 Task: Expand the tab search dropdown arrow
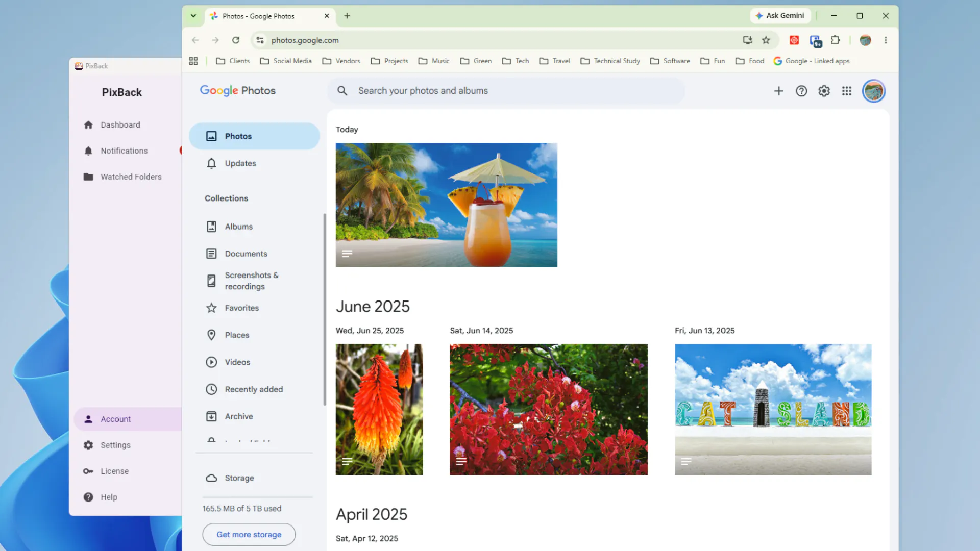(193, 16)
